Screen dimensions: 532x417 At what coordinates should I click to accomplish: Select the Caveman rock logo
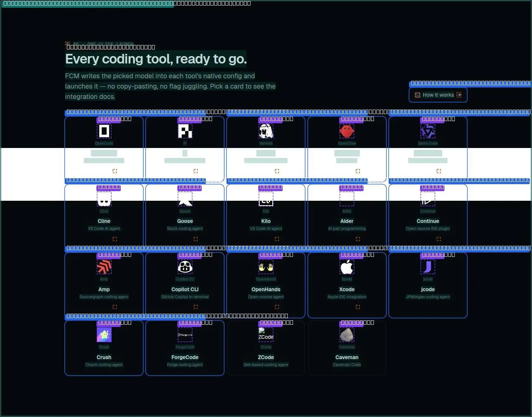[347, 335]
